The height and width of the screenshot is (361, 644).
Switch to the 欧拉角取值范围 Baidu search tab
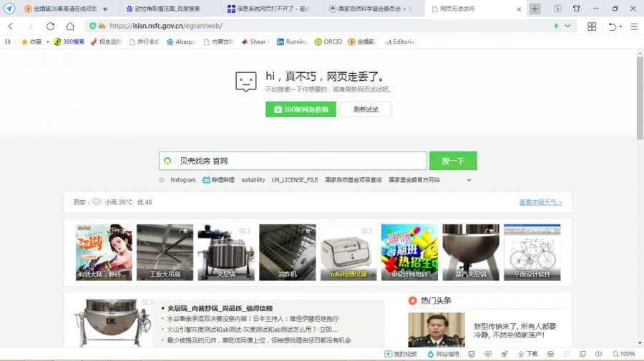pyautogui.click(x=167, y=9)
